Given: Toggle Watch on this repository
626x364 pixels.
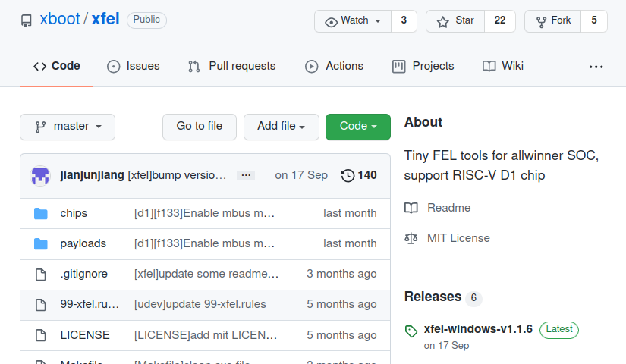Looking at the screenshot, I should coord(353,20).
